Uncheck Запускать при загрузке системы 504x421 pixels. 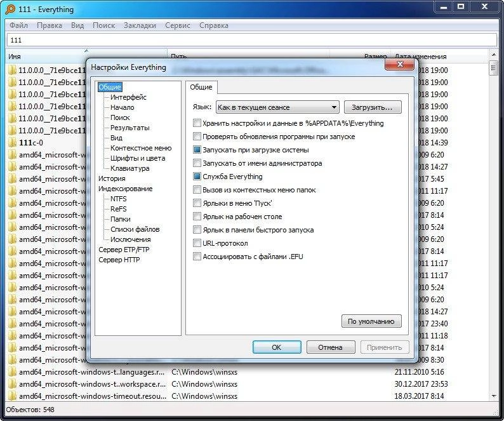coord(197,150)
